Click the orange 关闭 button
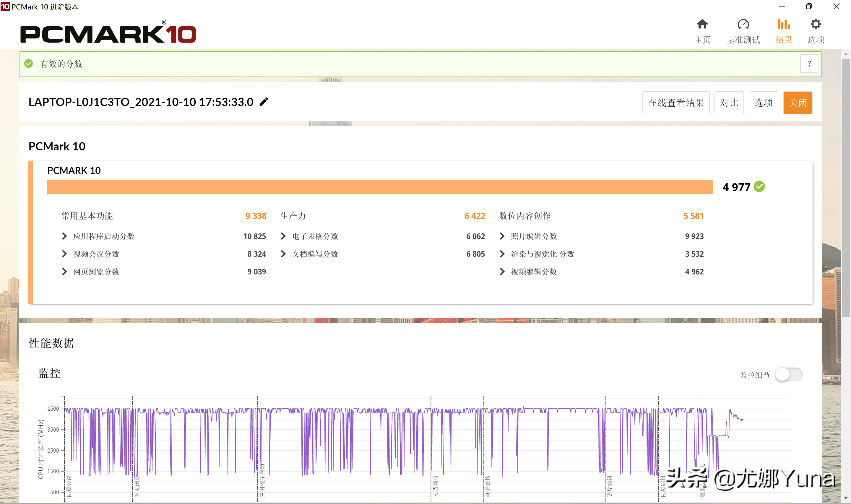Screen dimensions: 851x504 pyautogui.click(x=797, y=103)
